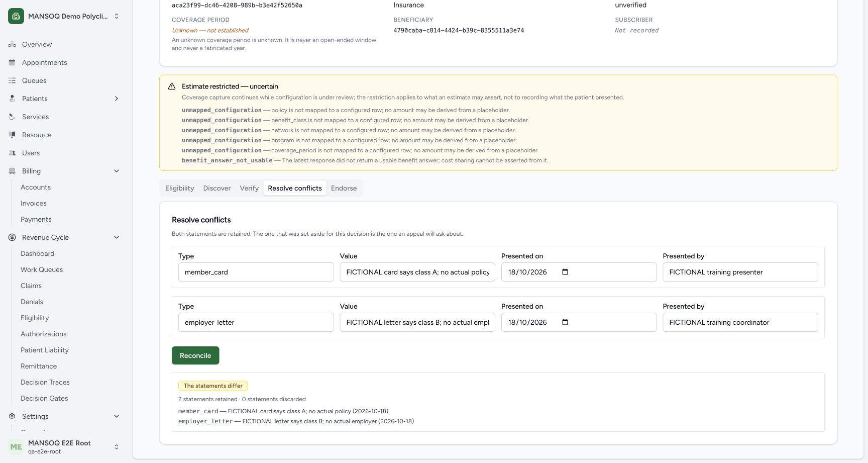
Task: Edit the employer_letter Type field
Action: point(256,322)
